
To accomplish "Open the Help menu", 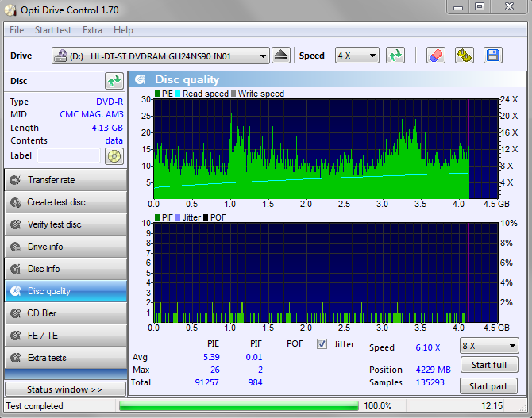I will point(123,30).
